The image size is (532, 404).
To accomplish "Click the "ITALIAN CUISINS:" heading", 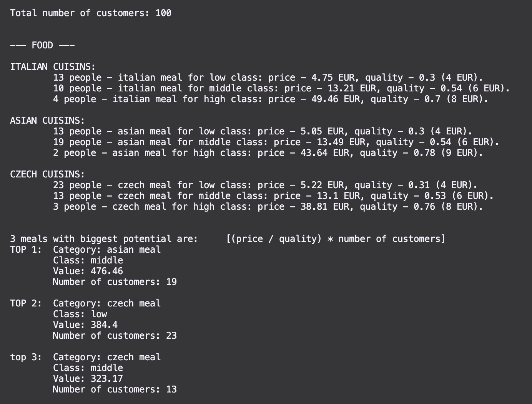I will click(x=53, y=67).
